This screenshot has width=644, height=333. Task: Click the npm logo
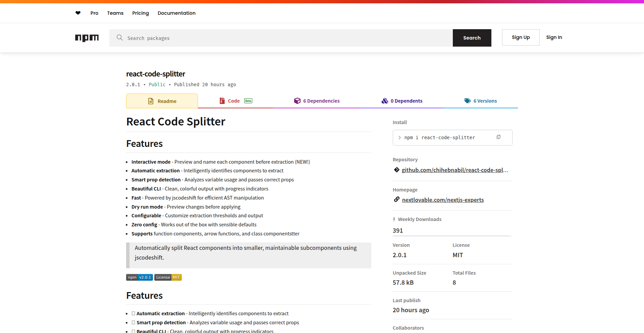87,38
